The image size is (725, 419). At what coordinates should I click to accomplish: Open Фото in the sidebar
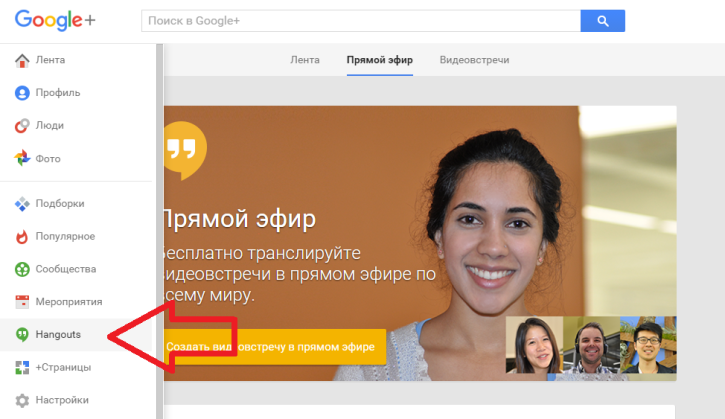(x=48, y=159)
